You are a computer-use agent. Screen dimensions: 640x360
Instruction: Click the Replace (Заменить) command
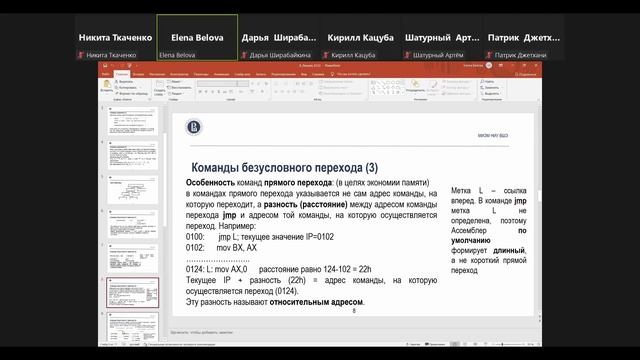(489, 87)
